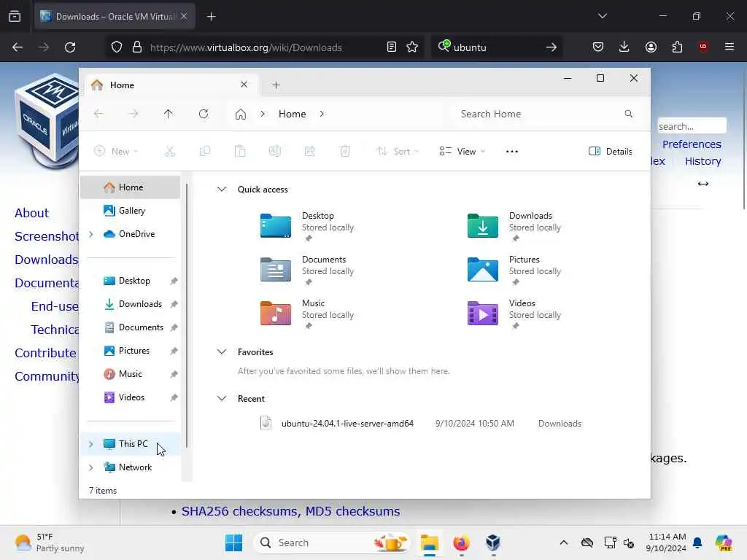
Task: Open Firefox extensions puzzle icon
Action: coord(677,47)
